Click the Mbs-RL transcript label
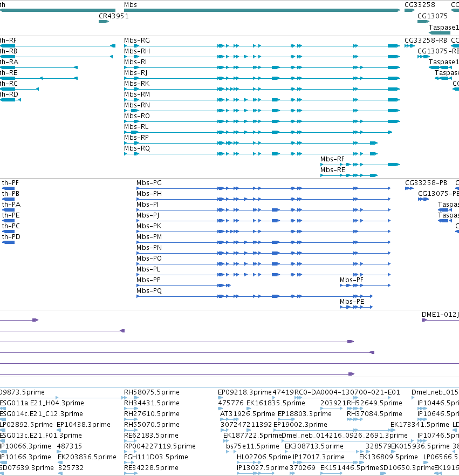The height and width of the screenshot is (476, 459). [136, 127]
